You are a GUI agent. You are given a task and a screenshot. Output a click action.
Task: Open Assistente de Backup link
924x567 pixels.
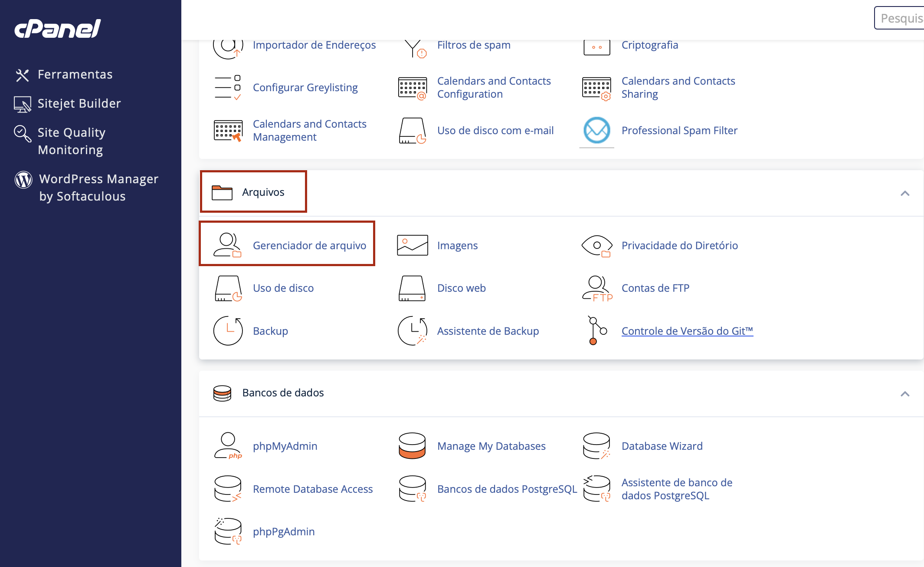coord(488,331)
